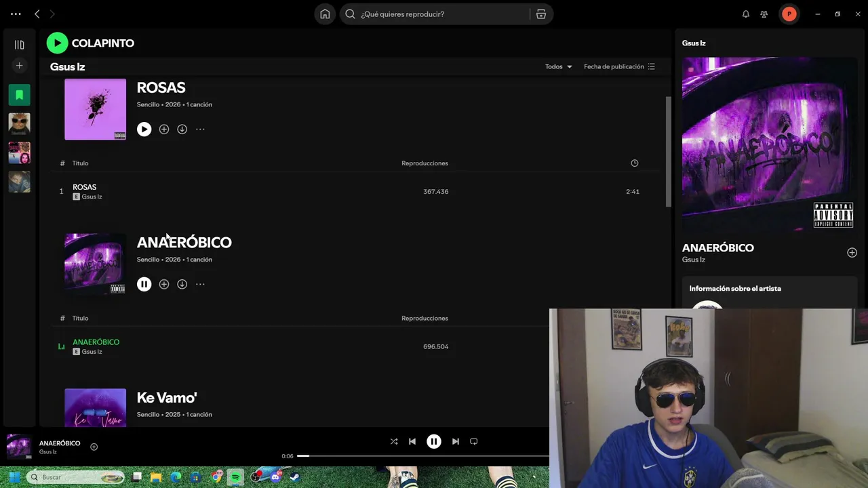The height and width of the screenshot is (488, 868).
Task: Toggle shuffle in player controls
Action: pyautogui.click(x=394, y=442)
